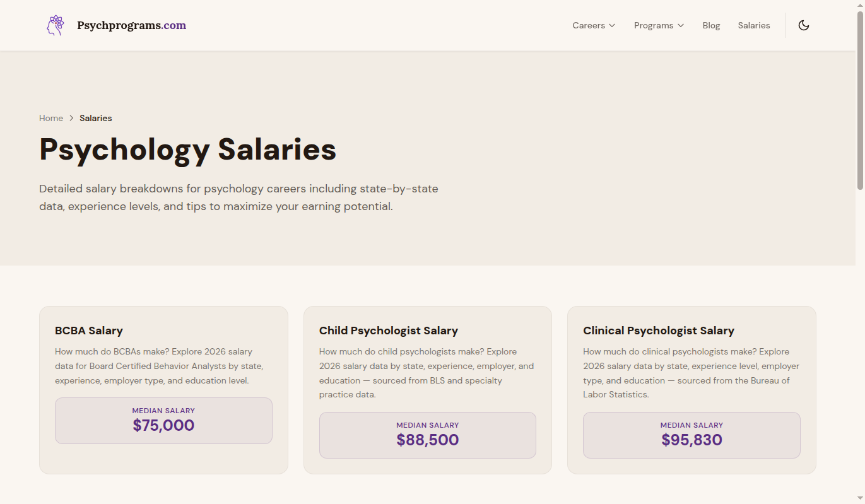Click the page scrollbar on the right
865x504 pixels.
pyautogui.click(x=861, y=95)
